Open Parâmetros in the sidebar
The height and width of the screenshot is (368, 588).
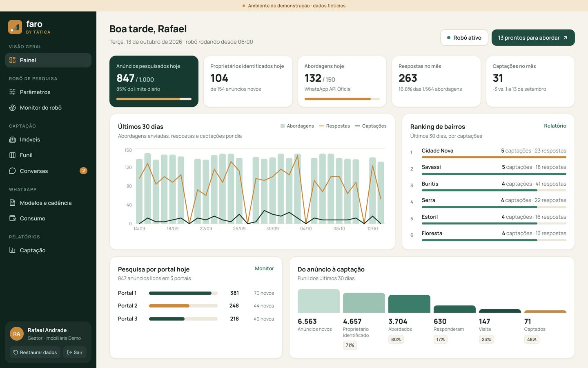tap(48, 92)
